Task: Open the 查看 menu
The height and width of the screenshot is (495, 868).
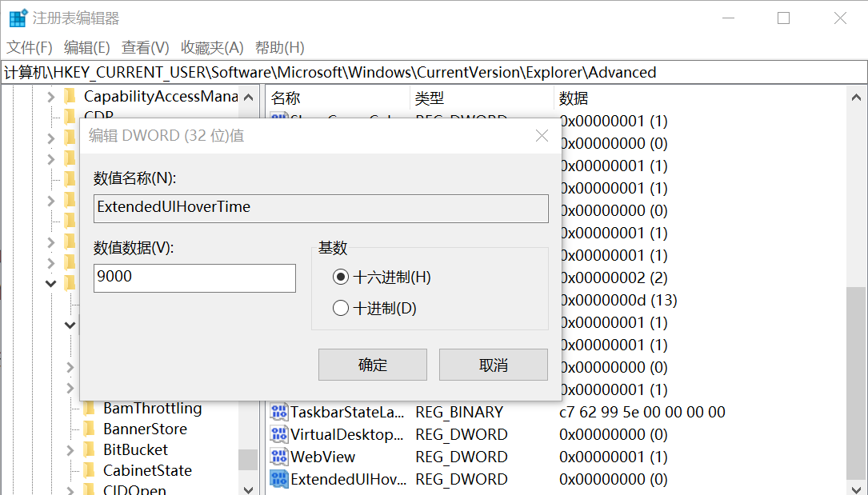Action: pyautogui.click(x=144, y=47)
